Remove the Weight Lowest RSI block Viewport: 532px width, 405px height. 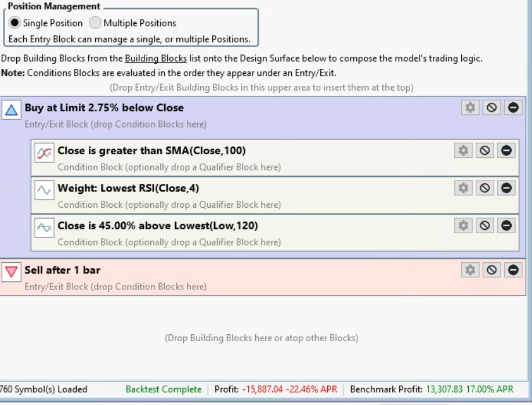[506, 188]
